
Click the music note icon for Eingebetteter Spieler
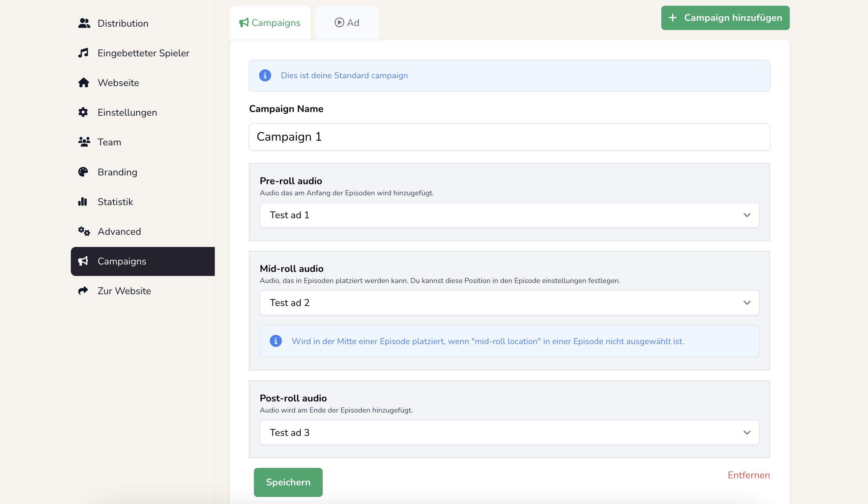83,53
